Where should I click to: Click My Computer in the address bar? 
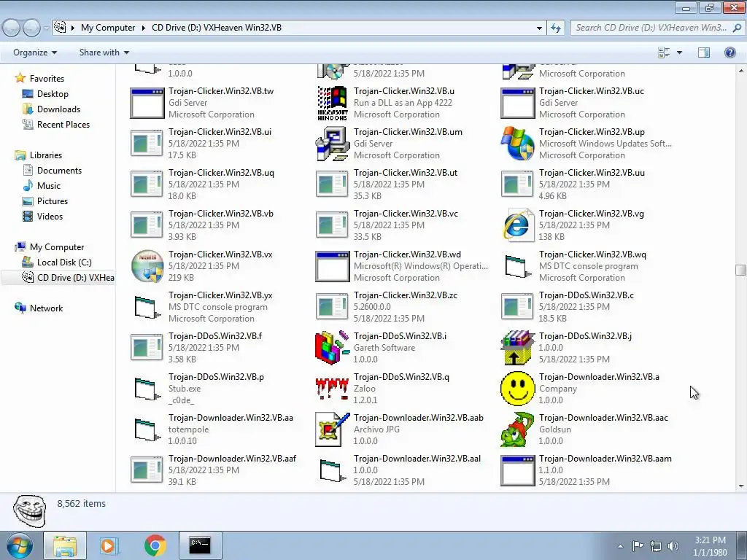(108, 28)
